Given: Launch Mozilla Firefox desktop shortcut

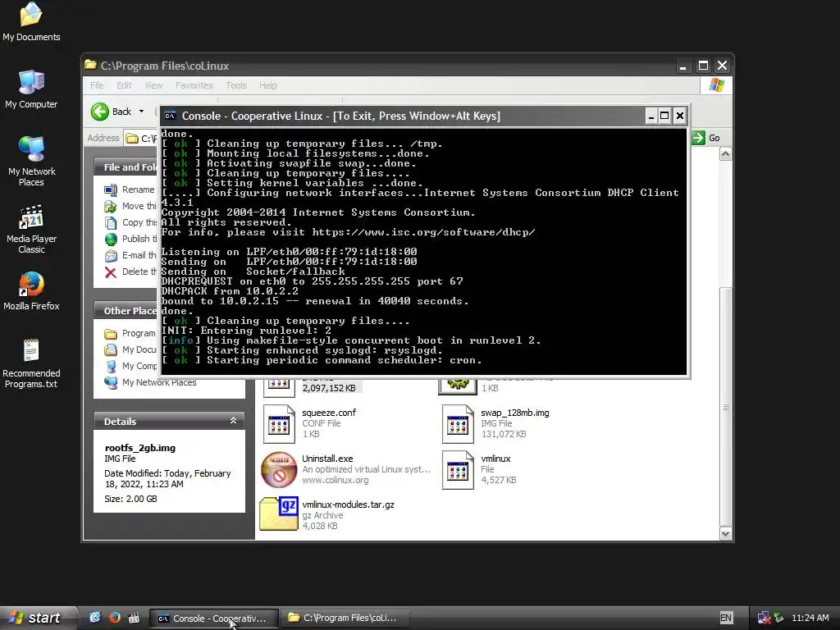Looking at the screenshot, I should click(31, 284).
